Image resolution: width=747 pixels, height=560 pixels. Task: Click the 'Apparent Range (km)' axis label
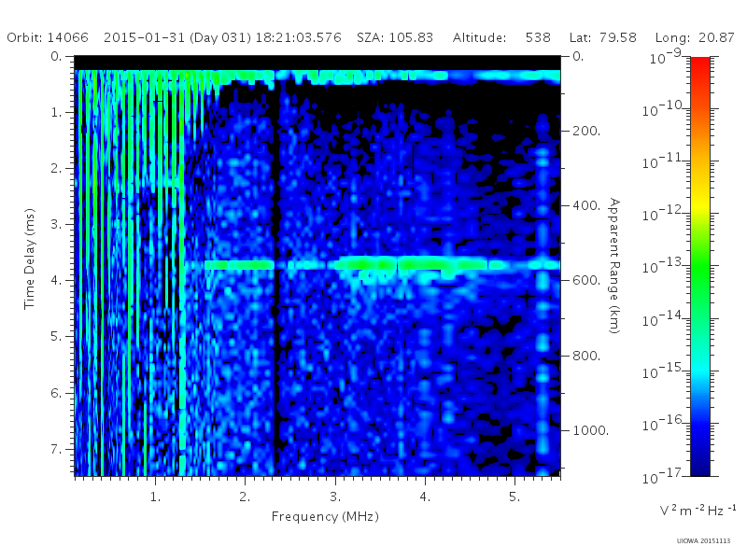coord(614,266)
